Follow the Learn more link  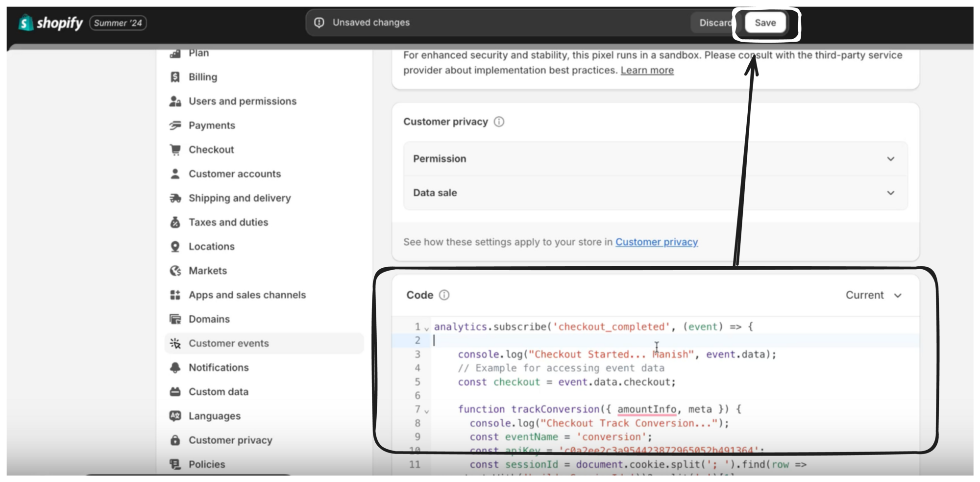(647, 70)
